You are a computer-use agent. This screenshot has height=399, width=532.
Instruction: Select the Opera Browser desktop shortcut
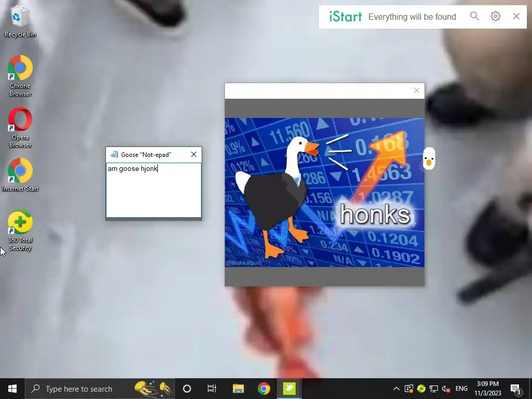point(20,128)
